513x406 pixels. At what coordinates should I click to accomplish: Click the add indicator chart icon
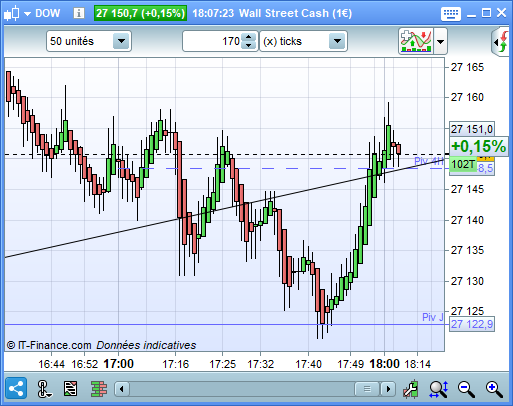(x=416, y=41)
